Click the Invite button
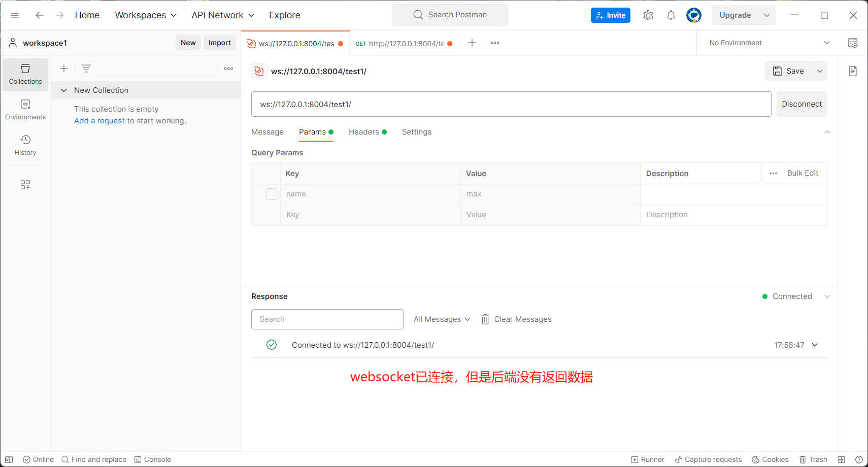 coord(611,15)
